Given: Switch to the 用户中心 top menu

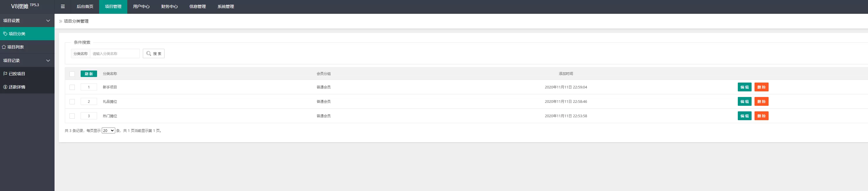Looking at the screenshot, I should click(x=141, y=6).
